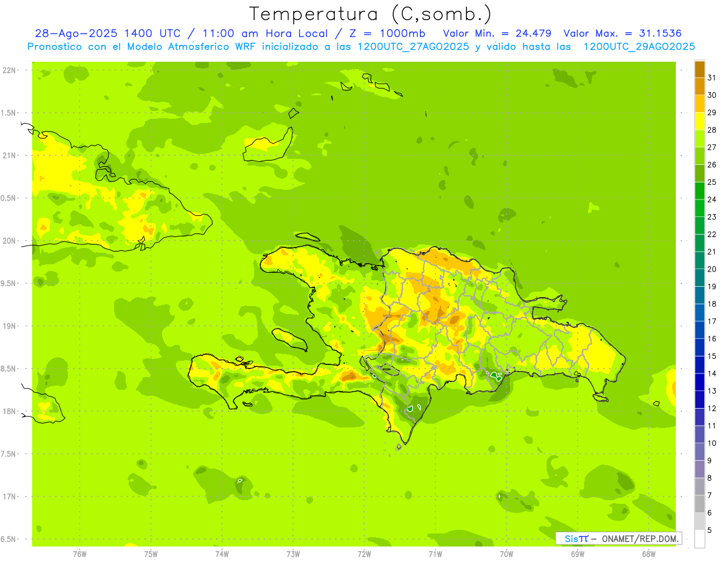Click the "ONAMET/REP.DOM." credit label
Viewport: 728px width, 562px height.
click(640, 538)
